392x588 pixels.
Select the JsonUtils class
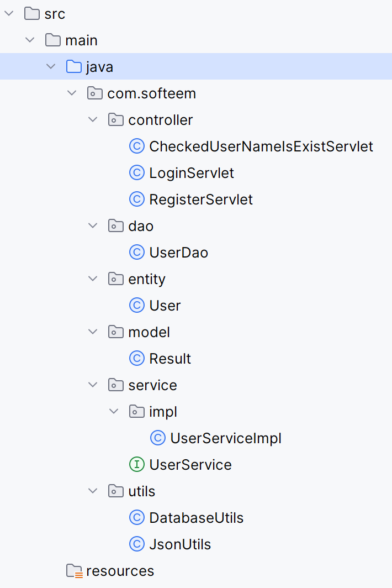point(179,544)
